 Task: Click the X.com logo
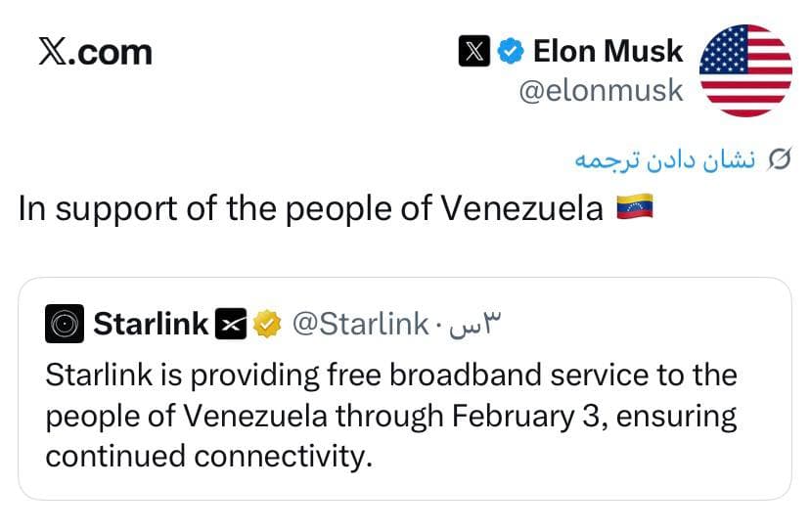(x=95, y=51)
